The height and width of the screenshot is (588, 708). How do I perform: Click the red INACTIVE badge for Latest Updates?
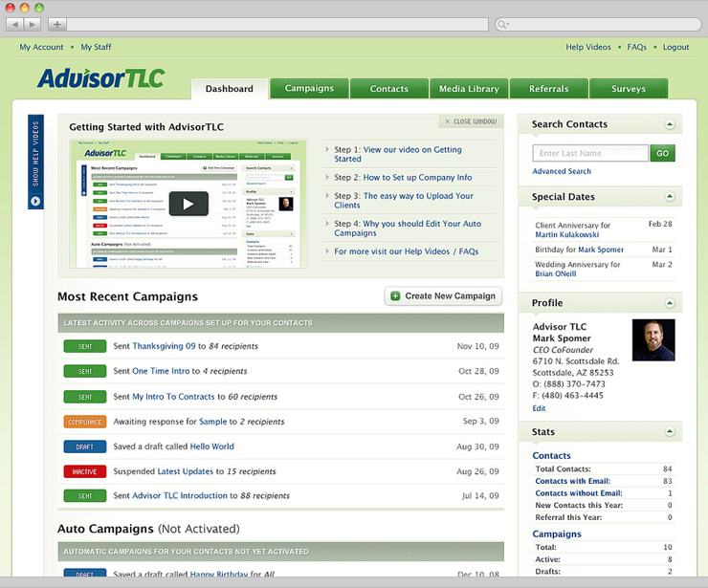point(85,471)
